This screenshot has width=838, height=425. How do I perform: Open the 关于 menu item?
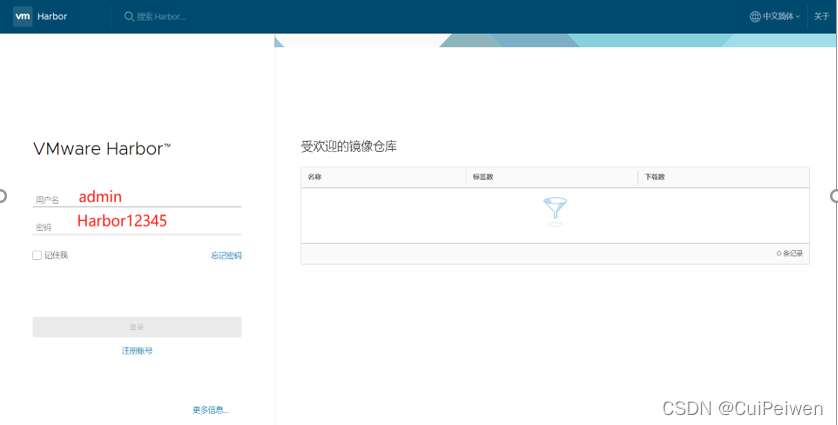pyautogui.click(x=821, y=17)
